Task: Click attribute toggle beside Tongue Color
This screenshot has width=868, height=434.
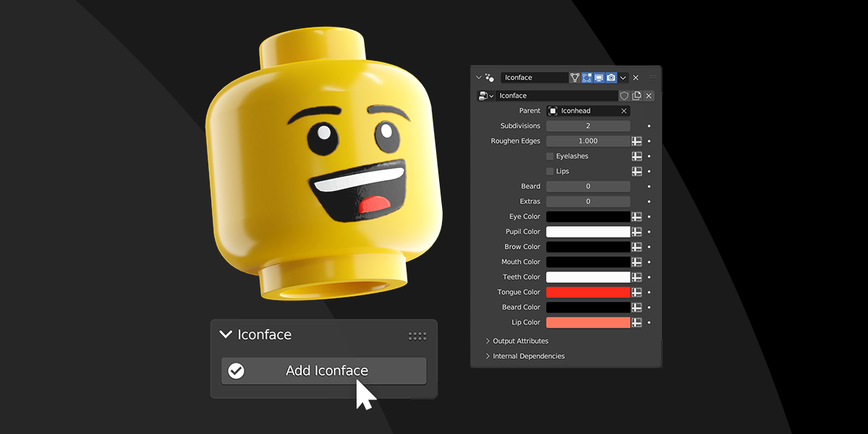Action: [637, 292]
